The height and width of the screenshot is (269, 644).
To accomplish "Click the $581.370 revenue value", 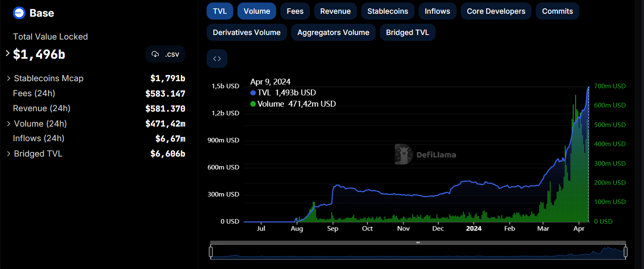I will [165, 109].
